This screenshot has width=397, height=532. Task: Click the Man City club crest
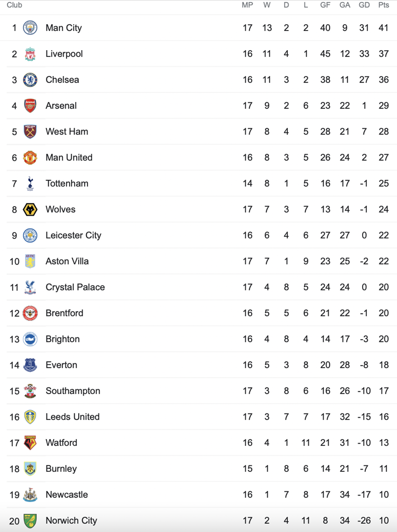pyautogui.click(x=30, y=28)
